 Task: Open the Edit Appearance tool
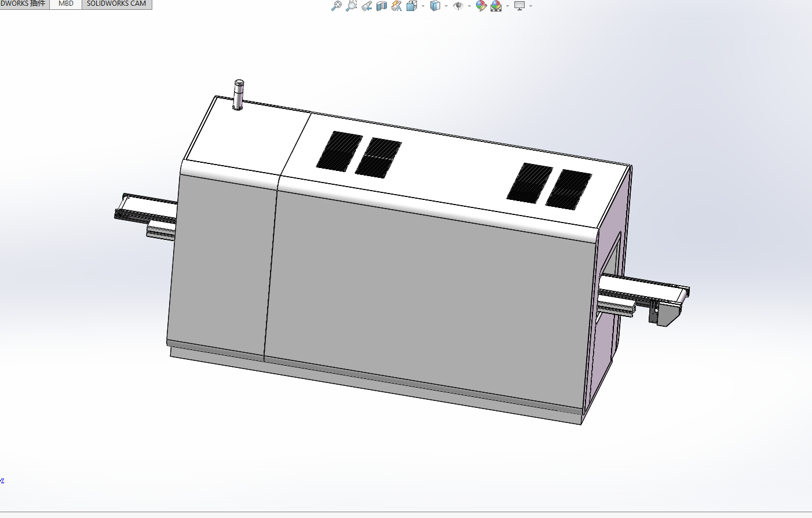pos(481,6)
